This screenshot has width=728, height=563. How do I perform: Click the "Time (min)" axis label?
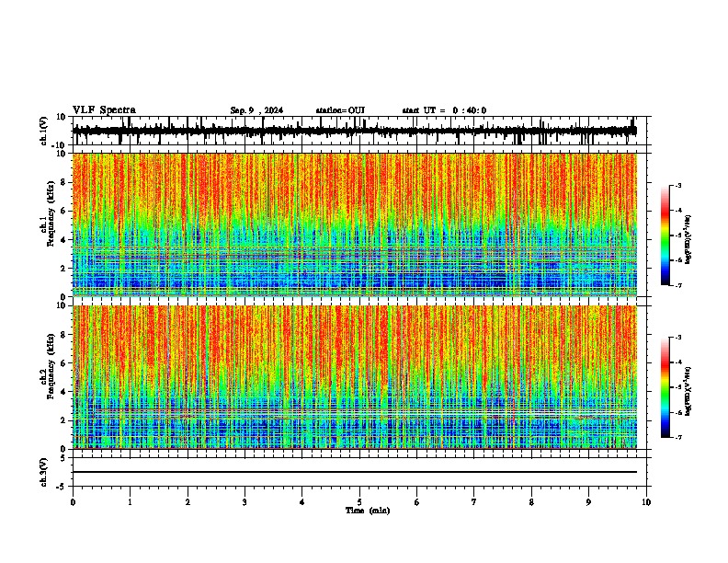[368, 511]
